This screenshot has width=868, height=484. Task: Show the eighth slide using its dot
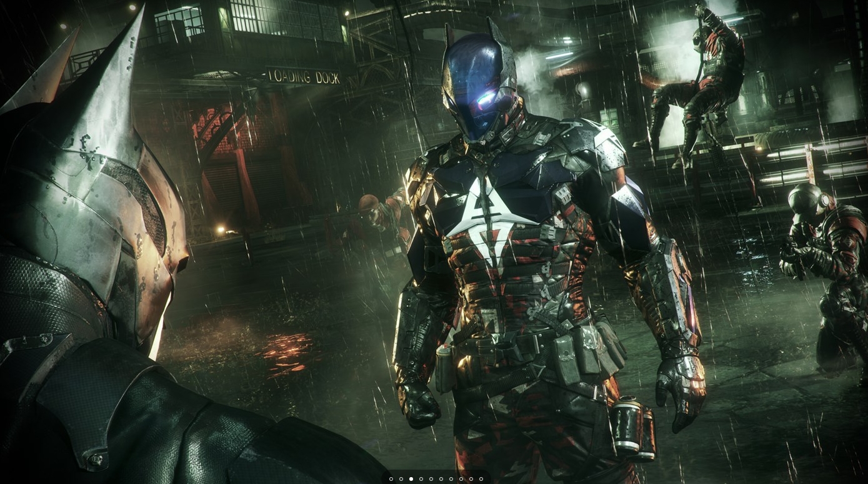461,479
